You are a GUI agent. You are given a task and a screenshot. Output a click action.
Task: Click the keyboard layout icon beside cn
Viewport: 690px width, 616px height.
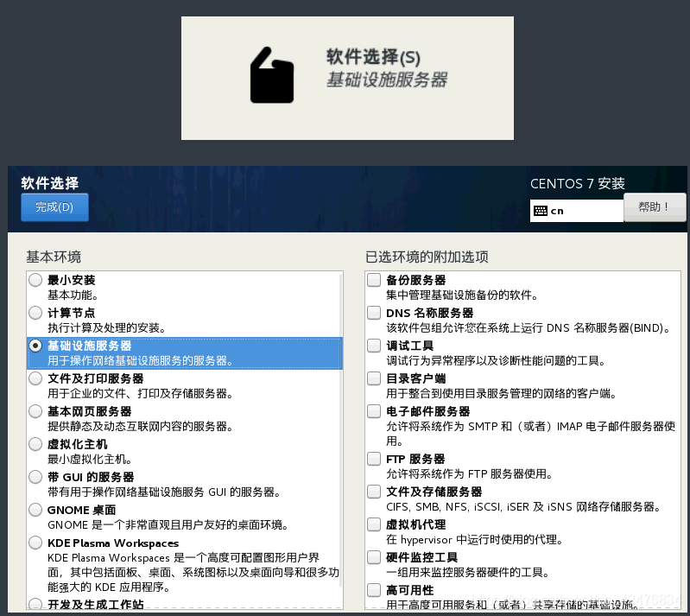[x=541, y=210]
